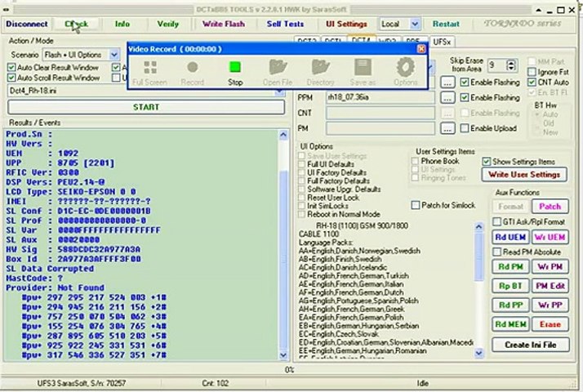Open the Directory folder icon
The height and width of the screenshot is (392, 583).
(x=320, y=67)
